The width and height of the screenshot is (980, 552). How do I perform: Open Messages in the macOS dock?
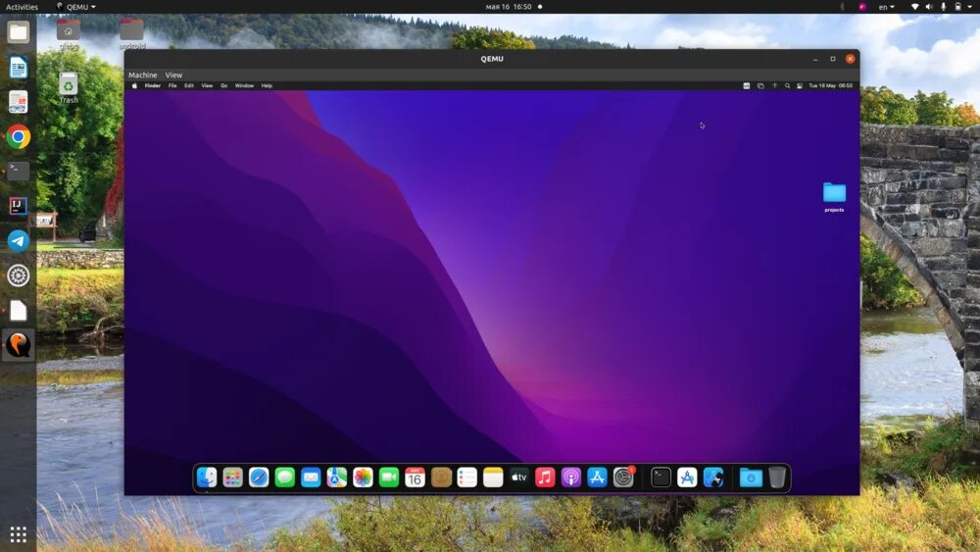point(285,477)
